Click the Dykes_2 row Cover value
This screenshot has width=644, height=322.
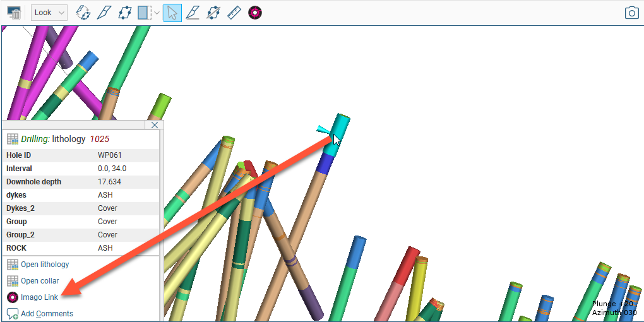[107, 208]
